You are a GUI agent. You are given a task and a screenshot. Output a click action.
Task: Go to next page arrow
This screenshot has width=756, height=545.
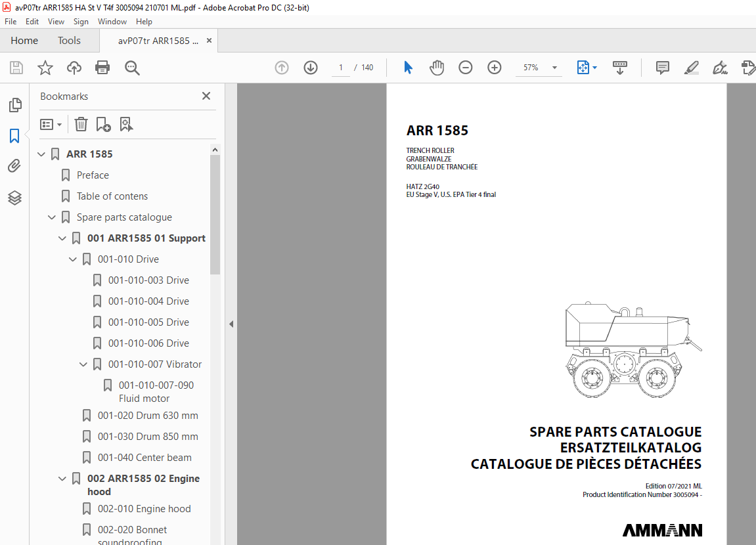[311, 68]
